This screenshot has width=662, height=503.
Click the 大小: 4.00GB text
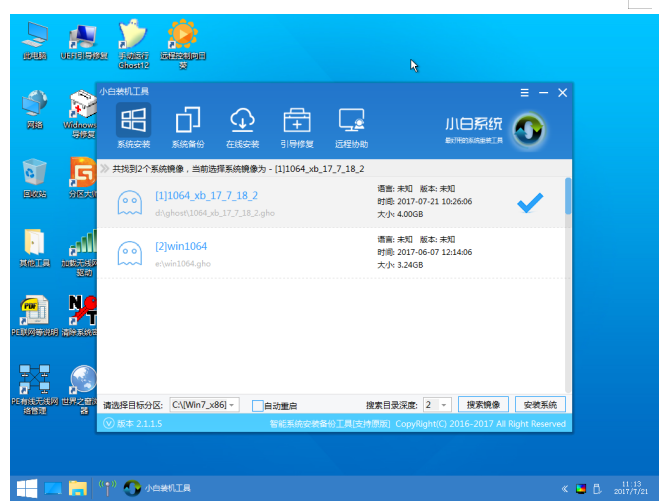[x=400, y=214]
